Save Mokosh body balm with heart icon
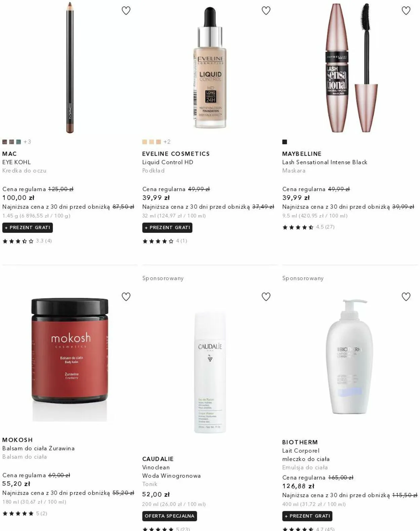 [x=126, y=297]
